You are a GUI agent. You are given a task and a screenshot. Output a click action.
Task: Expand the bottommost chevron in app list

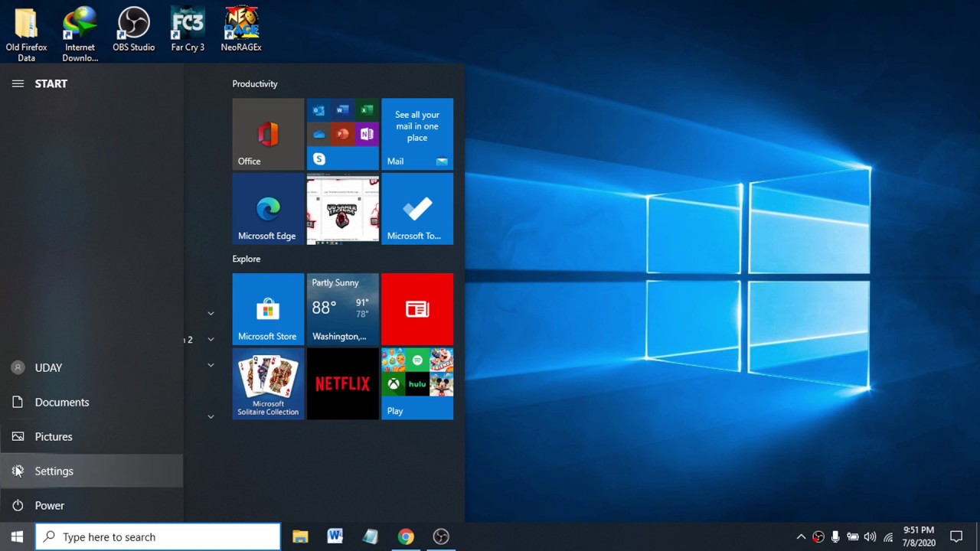(x=211, y=417)
